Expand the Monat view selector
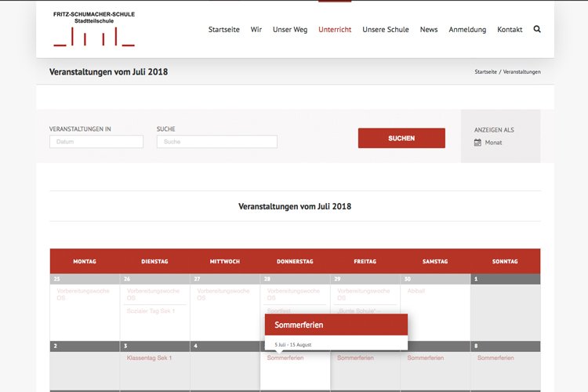Image resolution: width=588 pixels, height=392 pixels. click(x=494, y=143)
